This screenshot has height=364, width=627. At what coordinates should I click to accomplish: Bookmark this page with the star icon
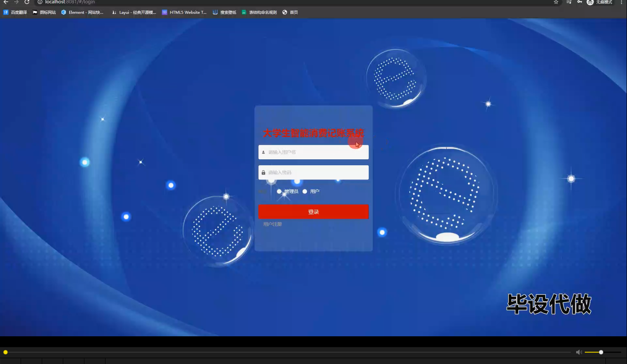556,2
